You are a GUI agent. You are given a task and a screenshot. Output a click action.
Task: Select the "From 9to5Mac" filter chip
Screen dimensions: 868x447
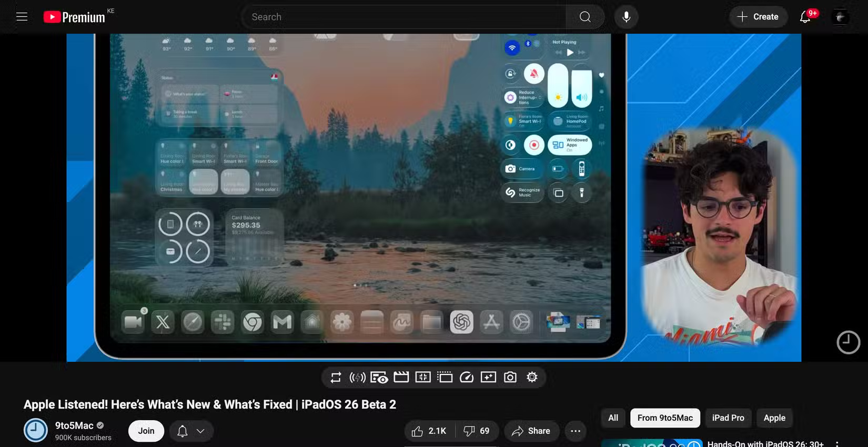(x=665, y=418)
